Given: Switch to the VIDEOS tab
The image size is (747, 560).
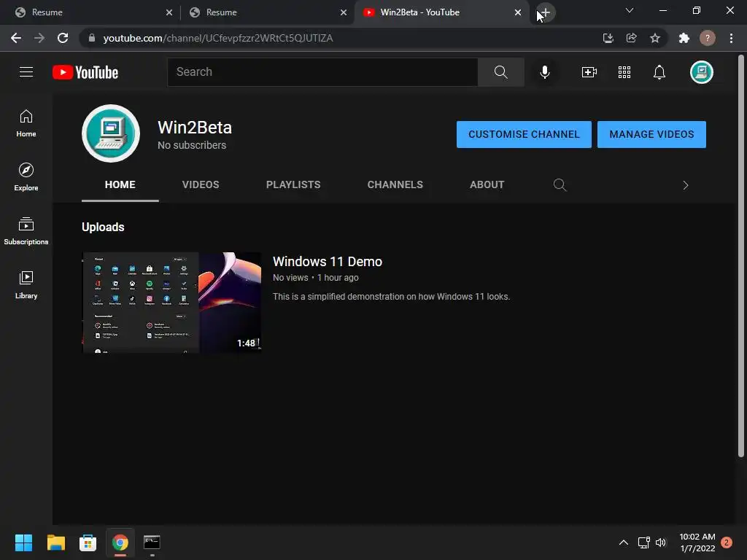Looking at the screenshot, I should point(201,184).
